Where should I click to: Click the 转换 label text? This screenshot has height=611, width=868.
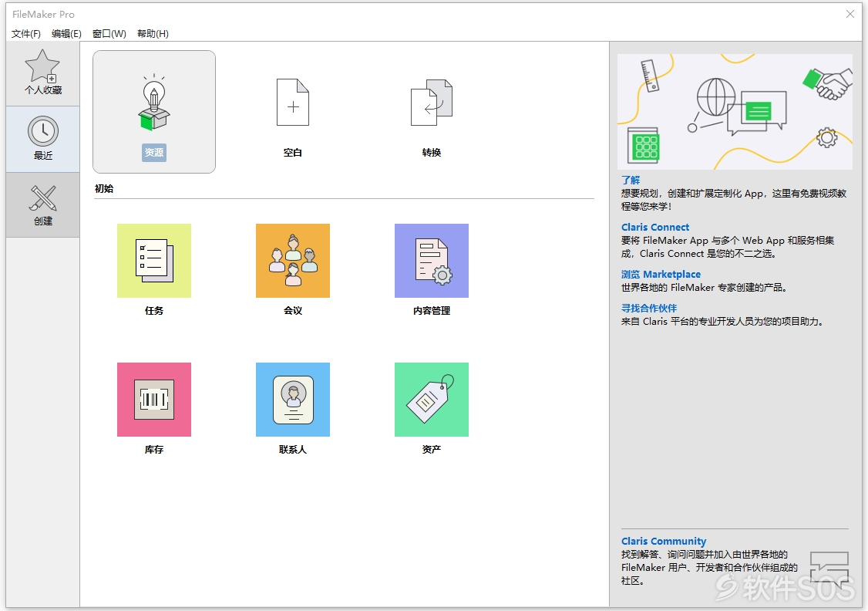(x=431, y=152)
